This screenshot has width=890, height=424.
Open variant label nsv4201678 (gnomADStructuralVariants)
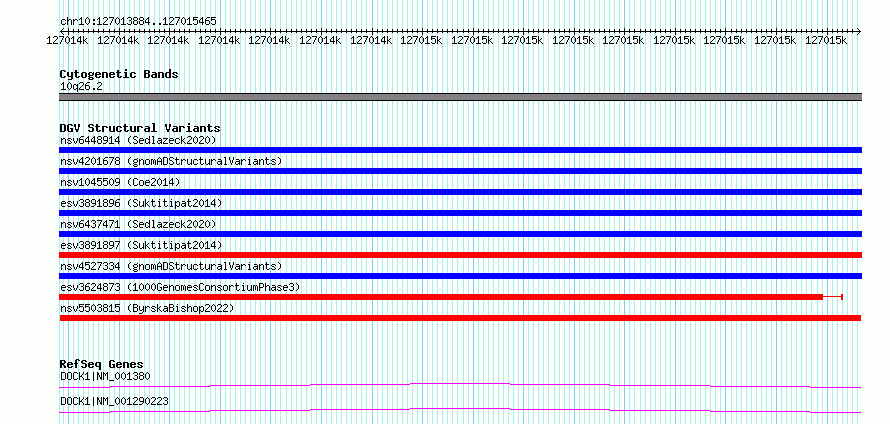click(171, 161)
